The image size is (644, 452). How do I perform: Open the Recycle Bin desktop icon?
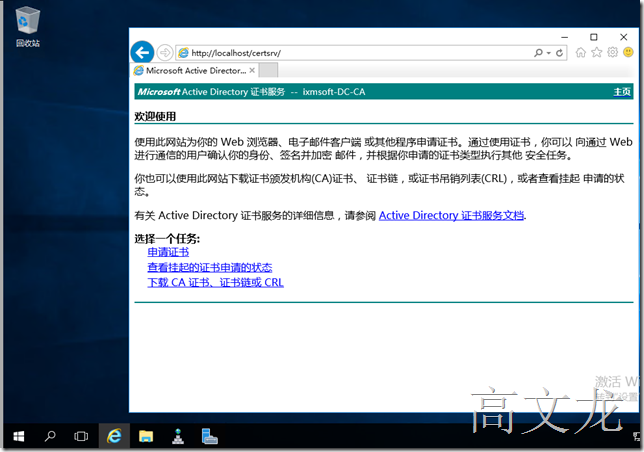pos(28,27)
